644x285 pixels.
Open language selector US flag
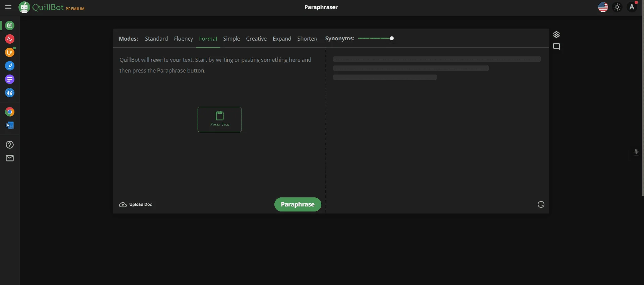603,7
